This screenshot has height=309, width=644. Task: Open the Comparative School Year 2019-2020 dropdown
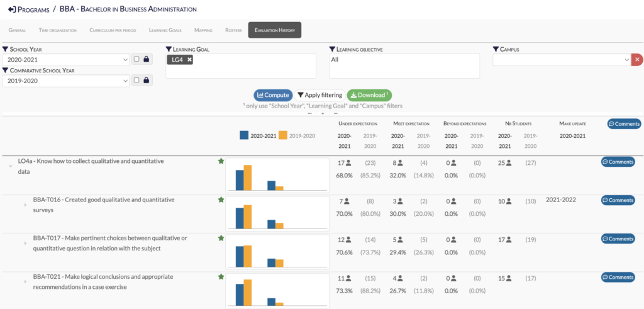click(x=65, y=81)
